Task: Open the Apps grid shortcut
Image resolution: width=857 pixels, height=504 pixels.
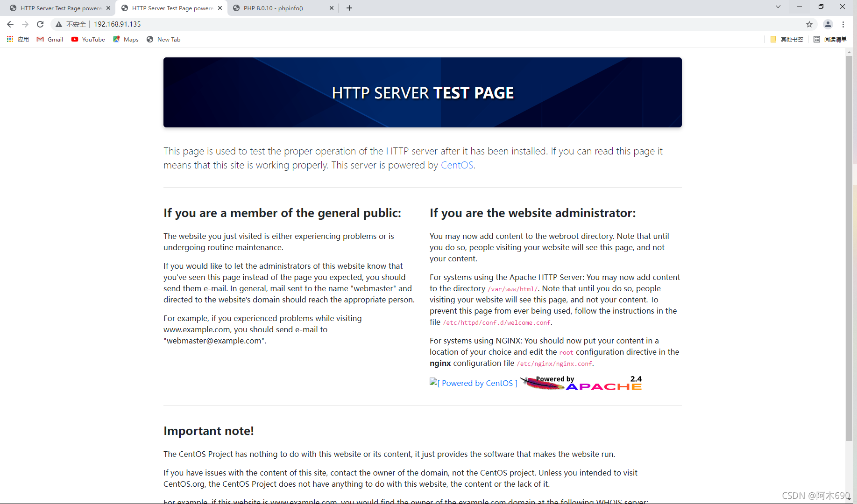Action: (x=18, y=39)
